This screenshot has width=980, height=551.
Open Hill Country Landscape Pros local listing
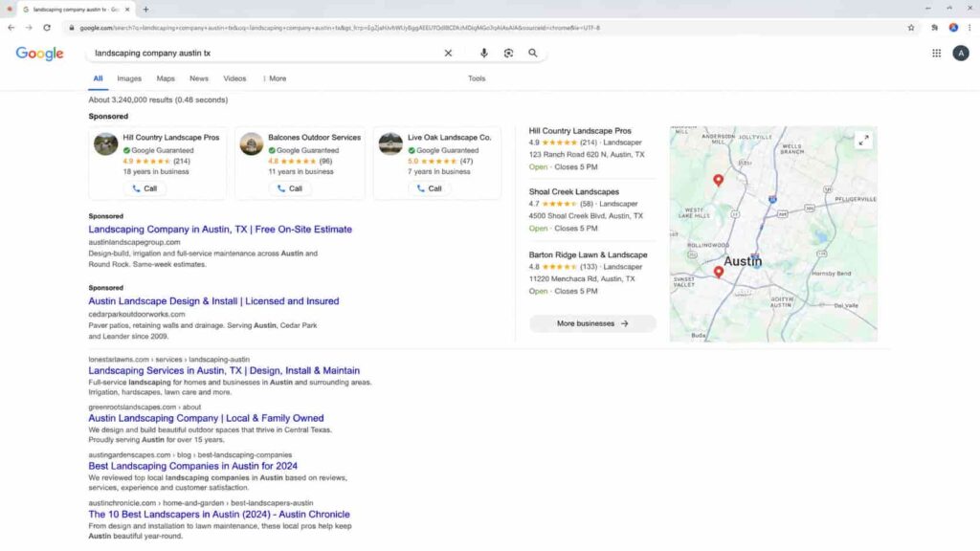pos(580,130)
